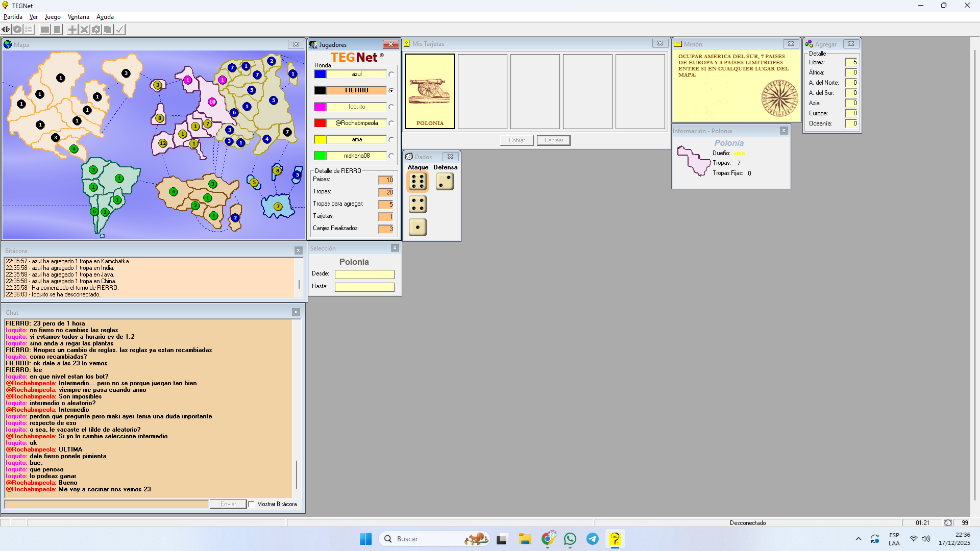This screenshot has height=551, width=980.
Task: Click the regroup troops gear toolbar icon
Action: 96,30
